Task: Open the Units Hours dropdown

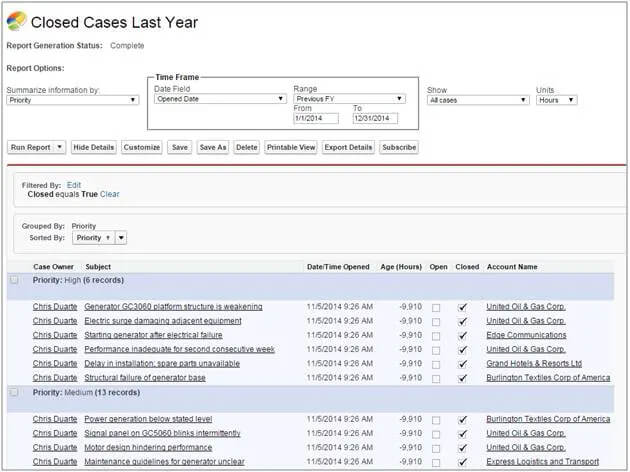Action: pos(556,100)
